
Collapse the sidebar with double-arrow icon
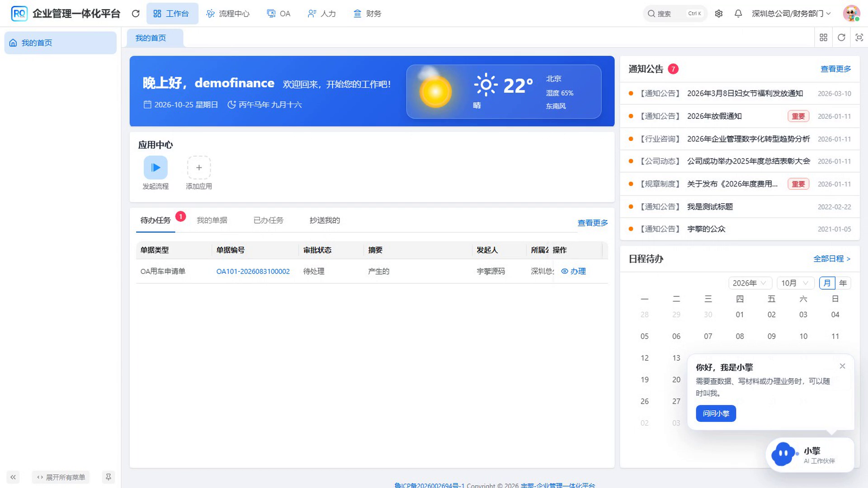click(x=13, y=477)
